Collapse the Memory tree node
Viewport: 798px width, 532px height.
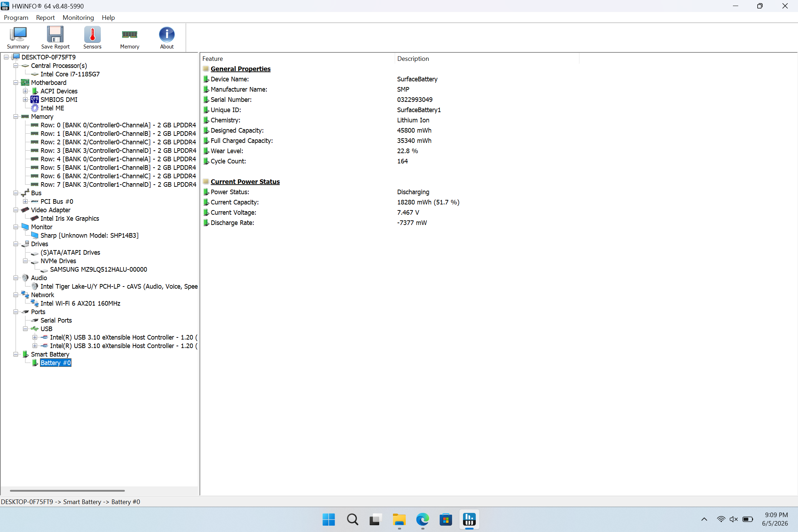click(x=16, y=117)
